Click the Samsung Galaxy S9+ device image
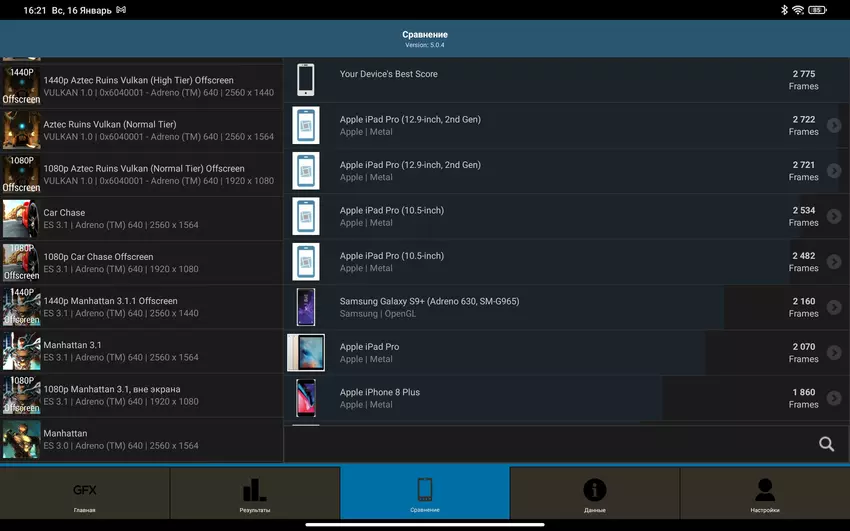 306,308
